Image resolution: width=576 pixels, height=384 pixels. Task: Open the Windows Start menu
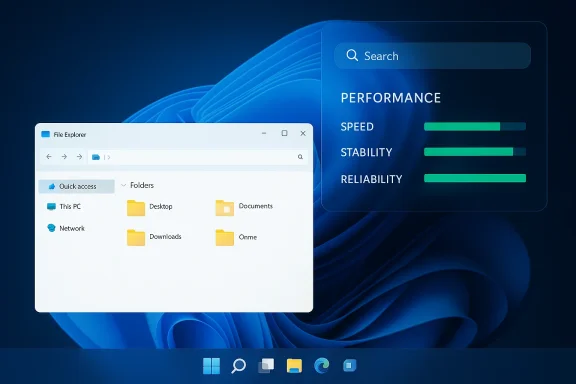tap(211, 366)
